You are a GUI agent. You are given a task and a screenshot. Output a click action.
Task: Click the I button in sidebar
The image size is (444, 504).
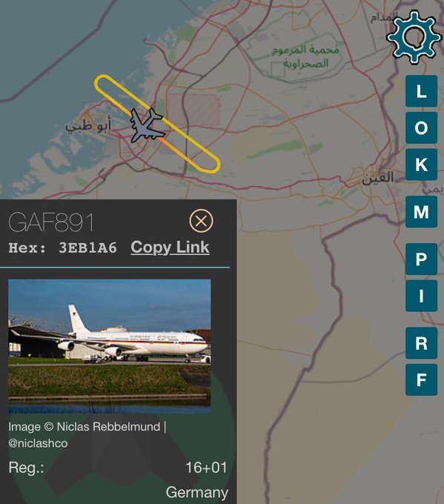point(421,296)
